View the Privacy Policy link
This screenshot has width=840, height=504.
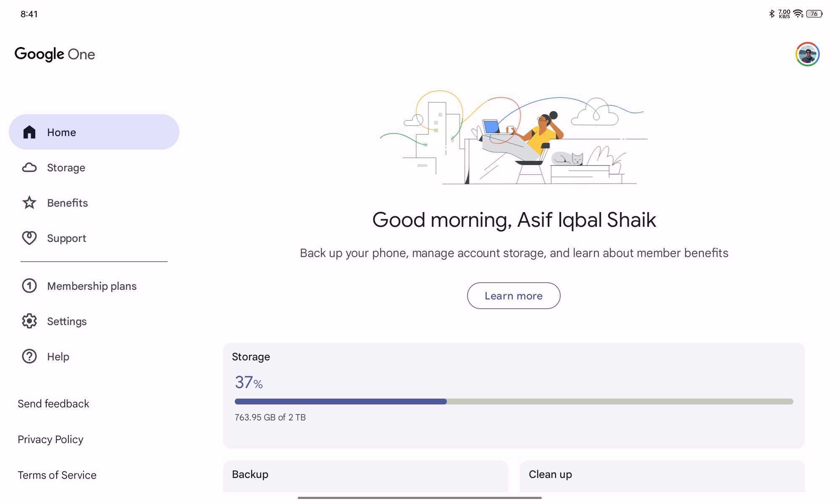point(50,439)
